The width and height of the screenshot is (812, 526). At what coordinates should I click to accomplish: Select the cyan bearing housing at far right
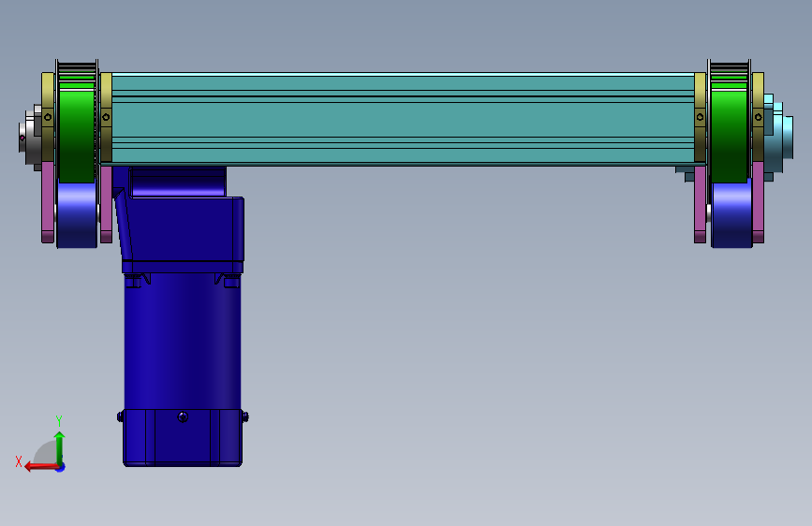coord(778,136)
